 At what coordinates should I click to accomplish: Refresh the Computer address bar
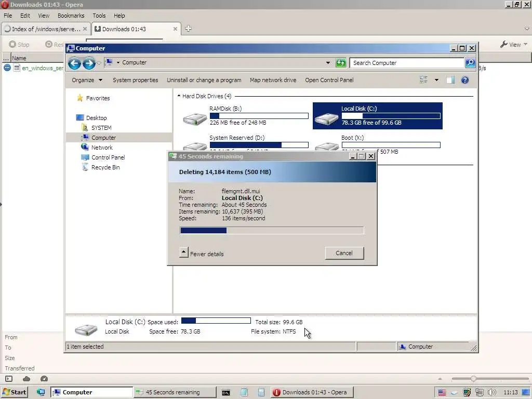click(341, 63)
